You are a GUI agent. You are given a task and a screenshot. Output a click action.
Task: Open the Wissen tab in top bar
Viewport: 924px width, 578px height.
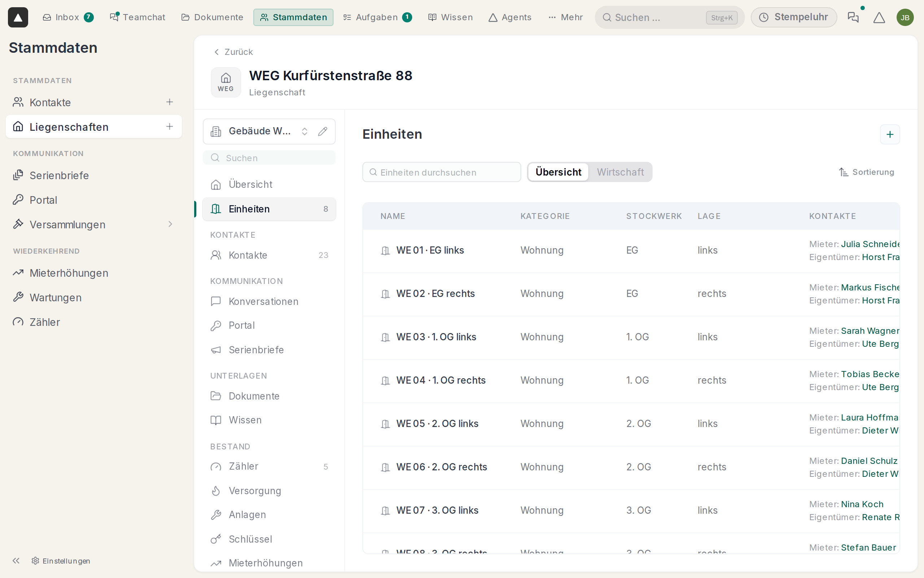click(450, 17)
